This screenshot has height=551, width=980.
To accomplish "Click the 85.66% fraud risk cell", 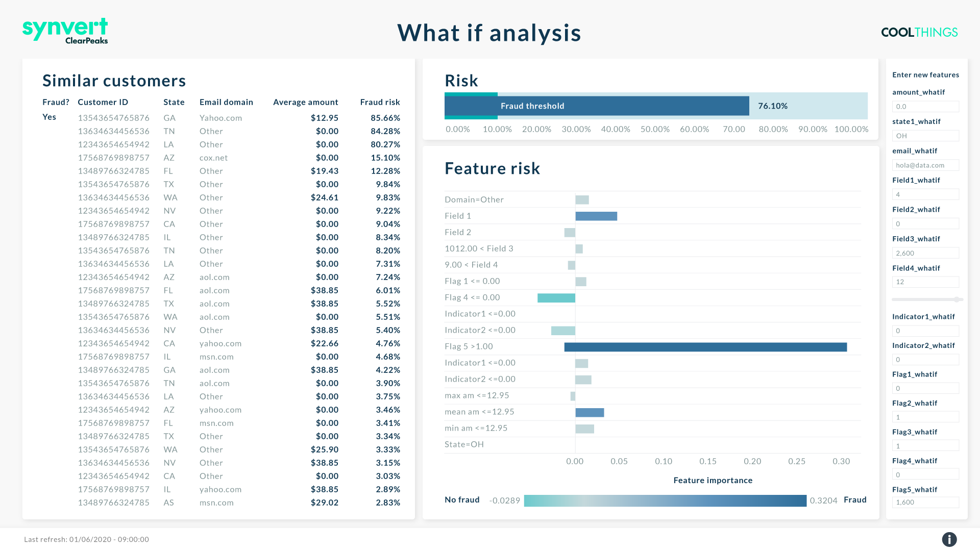I will pos(385,118).
